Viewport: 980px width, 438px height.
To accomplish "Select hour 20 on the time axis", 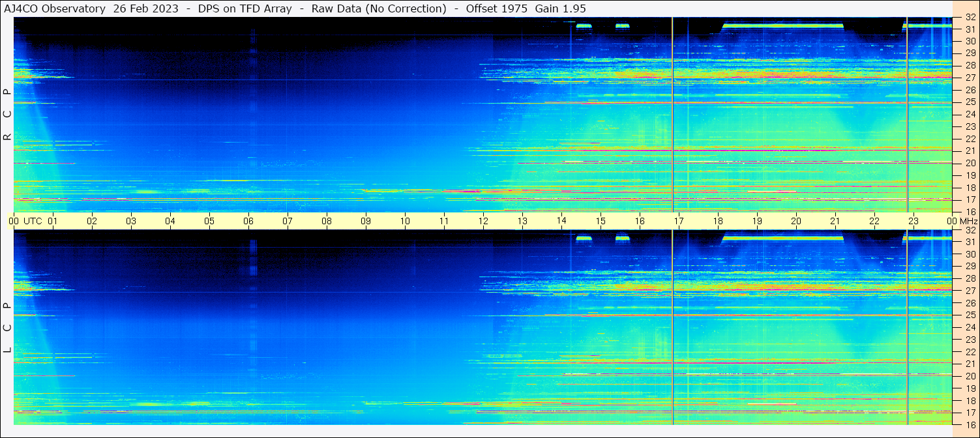I will (796, 221).
